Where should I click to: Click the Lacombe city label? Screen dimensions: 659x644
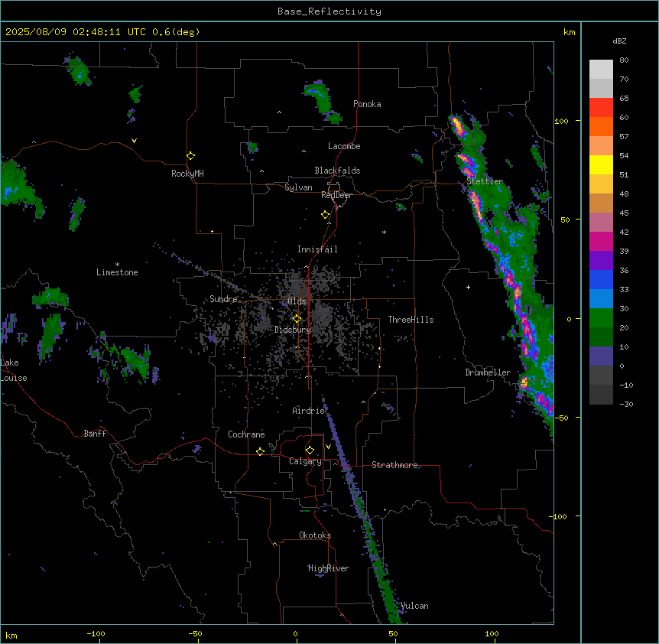344,146
